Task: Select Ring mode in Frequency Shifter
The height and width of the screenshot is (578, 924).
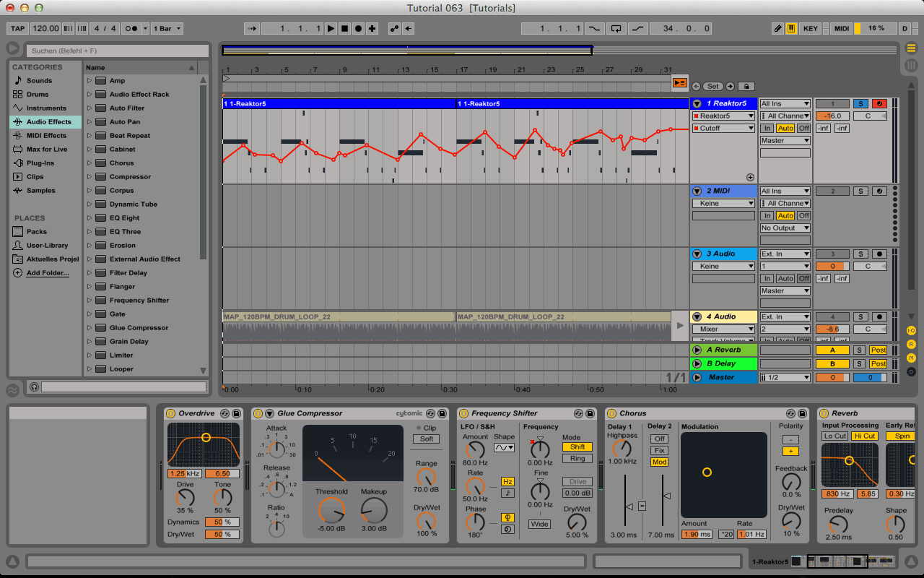Action: click(x=577, y=459)
